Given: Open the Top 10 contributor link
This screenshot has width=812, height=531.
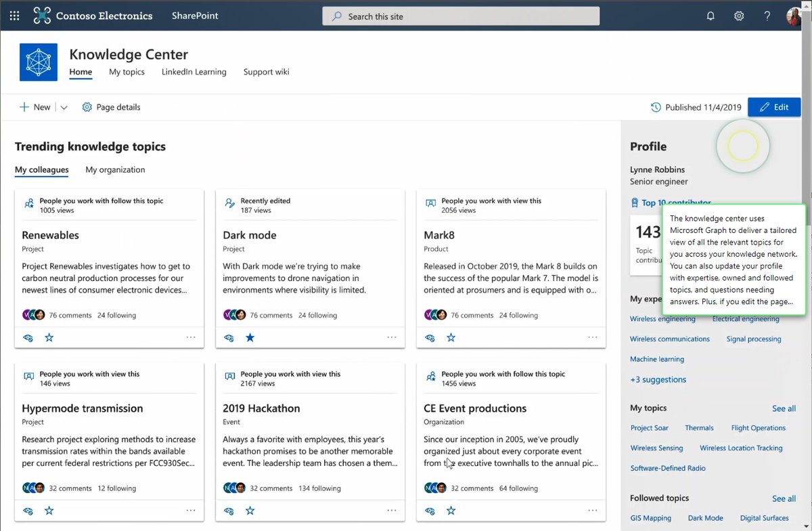Looking at the screenshot, I should click(670, 203).
